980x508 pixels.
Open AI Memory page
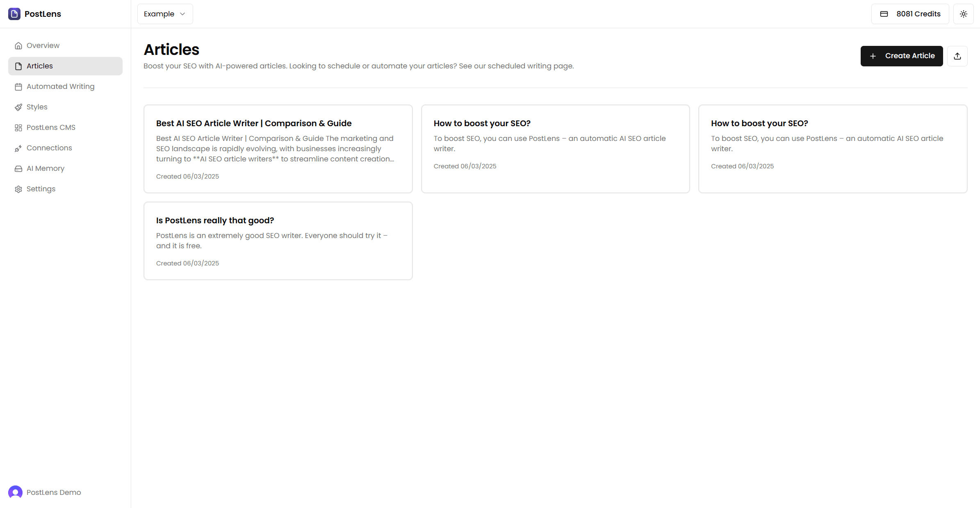point(65,168)
